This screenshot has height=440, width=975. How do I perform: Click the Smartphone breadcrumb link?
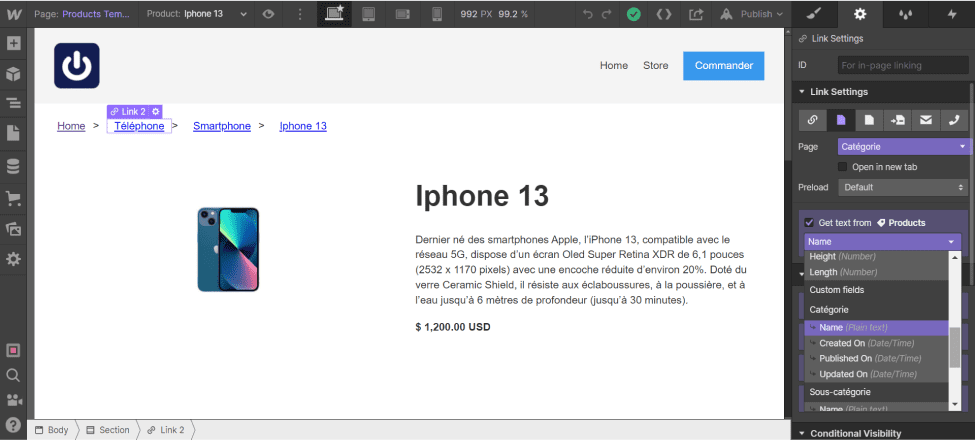pos(222,126)
